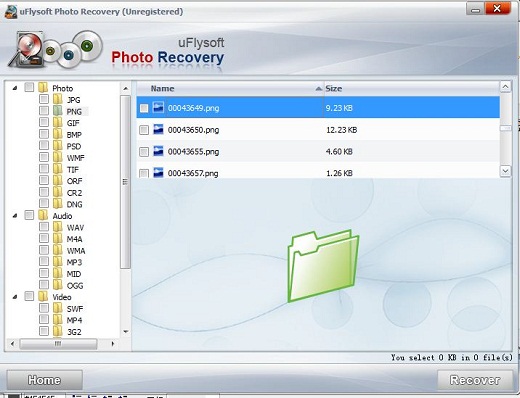Click the tree vertical scrollbar thumb
Screen dimensions: 520x398
pyautogui.click(x=125, y=182)
